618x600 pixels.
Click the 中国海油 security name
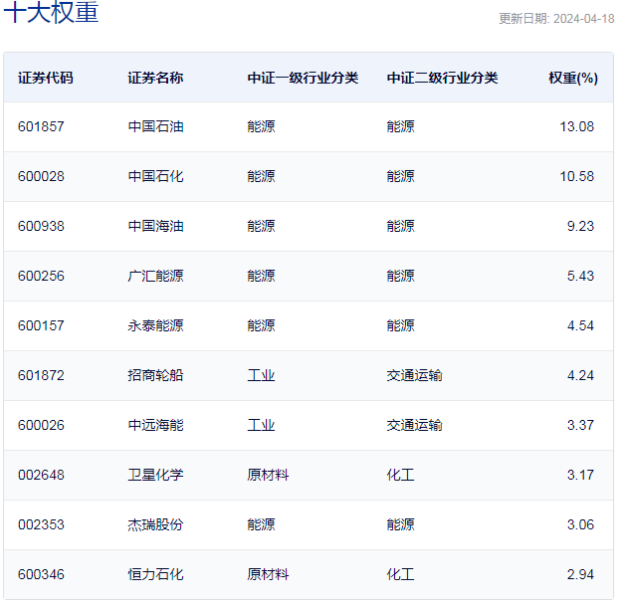[155, 226]
